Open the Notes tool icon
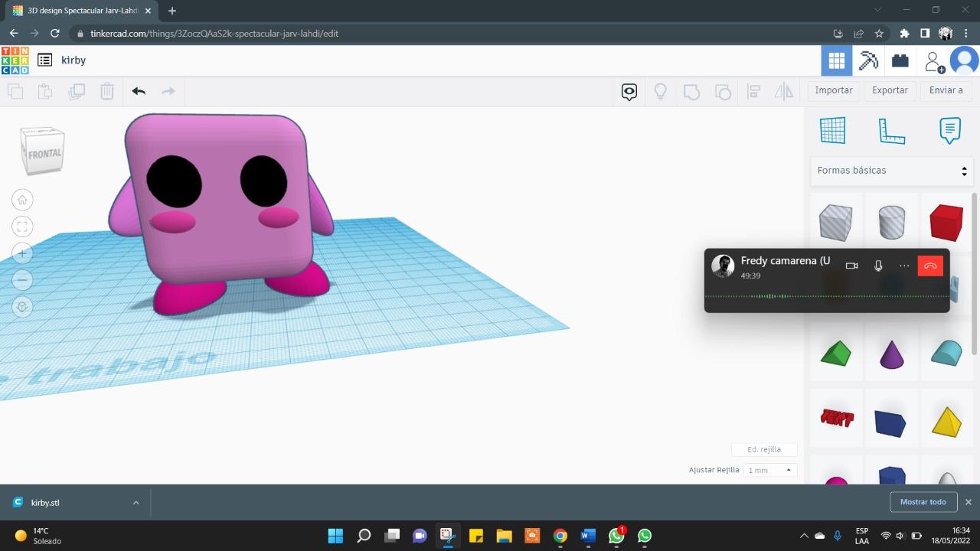Screen dimensions: 980x551 click(x=949, y=130)
